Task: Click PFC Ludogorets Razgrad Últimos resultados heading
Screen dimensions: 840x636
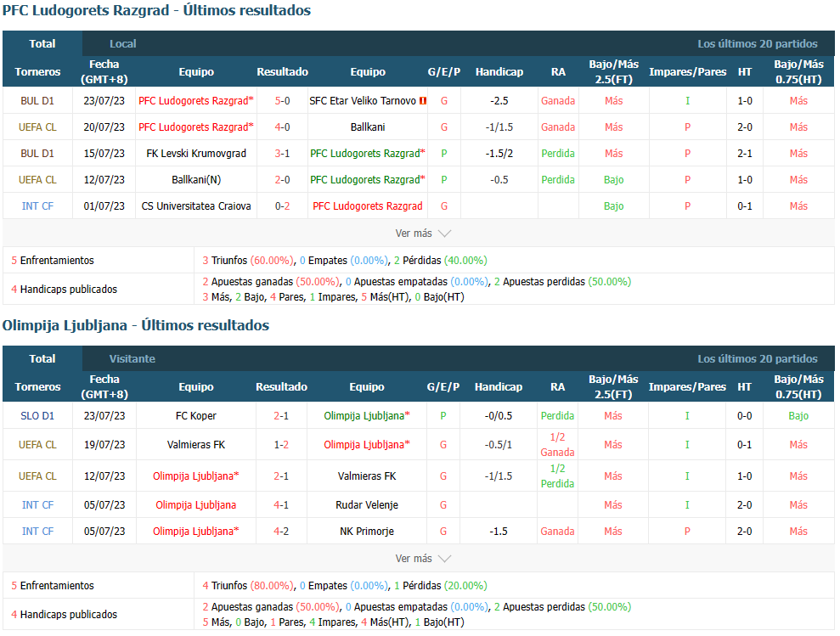Action: pyautogui.click(x=156, y=10)
